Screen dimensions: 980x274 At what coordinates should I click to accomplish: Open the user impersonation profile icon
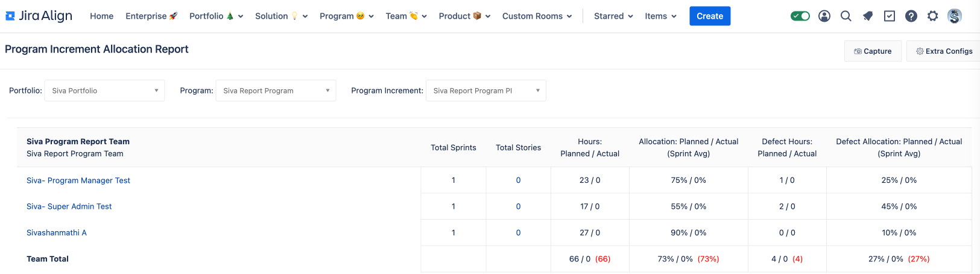coord(824,16)
